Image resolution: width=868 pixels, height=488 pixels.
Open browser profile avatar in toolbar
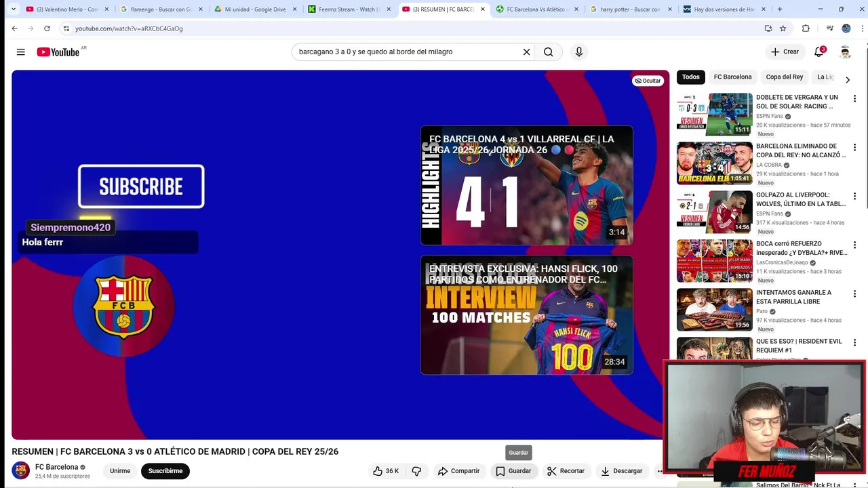[846, 28]
